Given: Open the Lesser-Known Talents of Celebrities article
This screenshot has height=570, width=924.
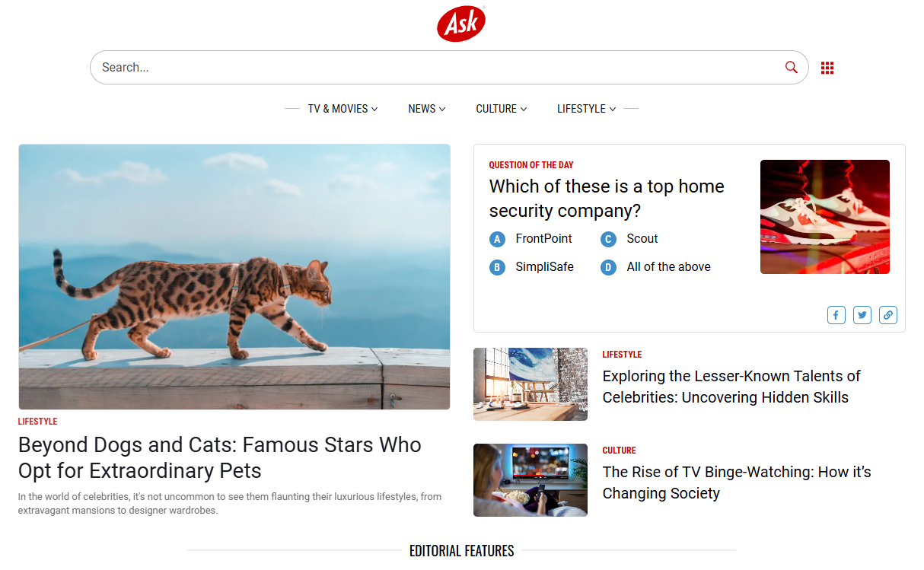Looking at the screenshot, I should [x=731, y=387].
